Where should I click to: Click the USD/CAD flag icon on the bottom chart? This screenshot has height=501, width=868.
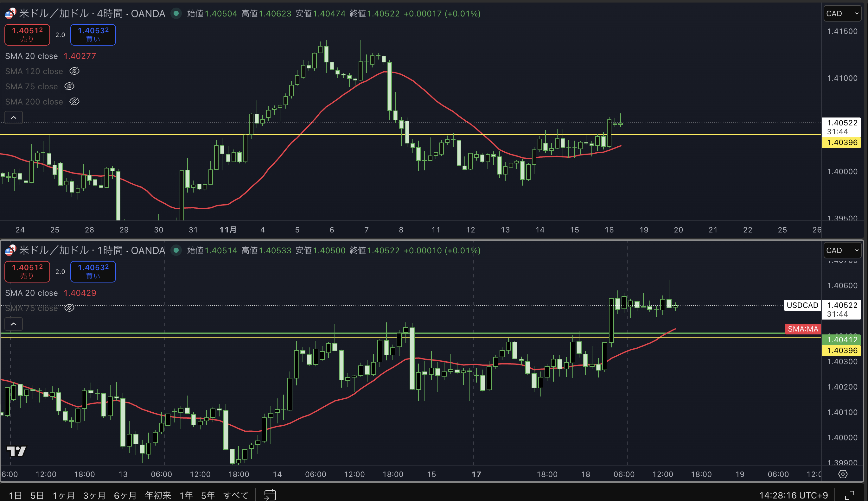10,250
